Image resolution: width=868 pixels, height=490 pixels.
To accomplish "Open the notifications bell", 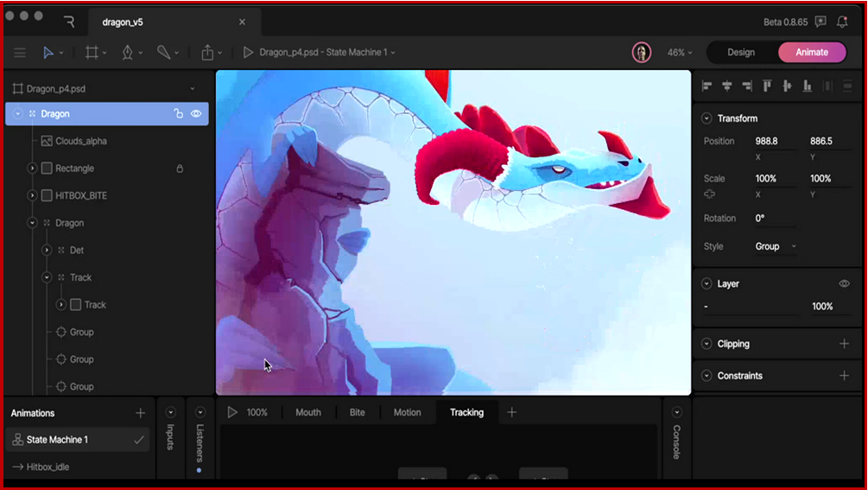I will [x=842, y=22].
